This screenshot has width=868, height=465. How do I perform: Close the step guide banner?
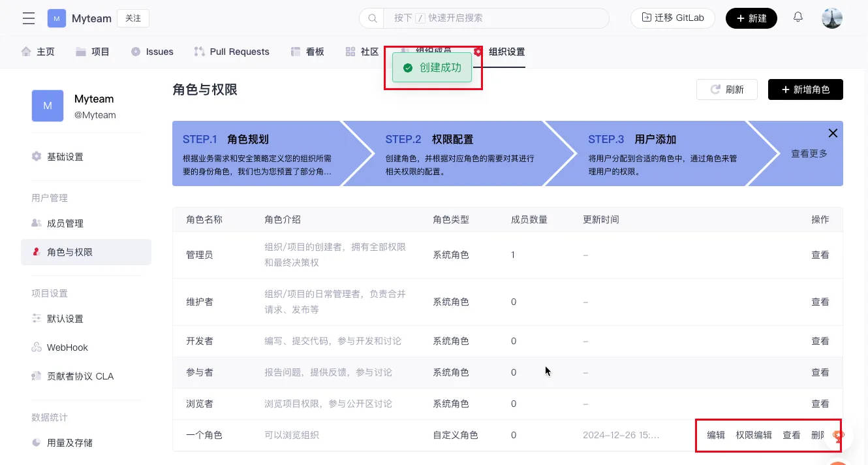(x=833, y=133)
